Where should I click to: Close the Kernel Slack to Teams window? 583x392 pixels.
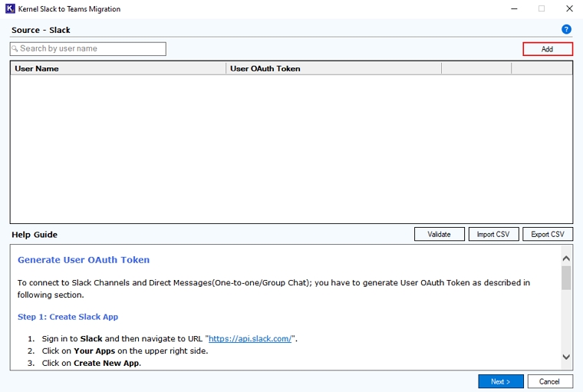pos(569,8)
